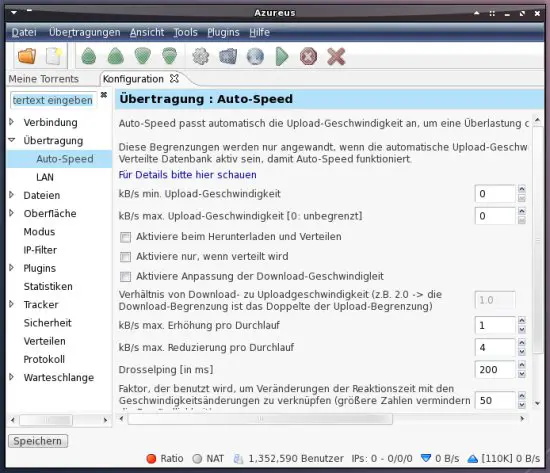The height and width of the screenshot is (473, 550).
Task: Click the tree panel horizontal scrollbar thumb
Action: click(x=46, y=420)
